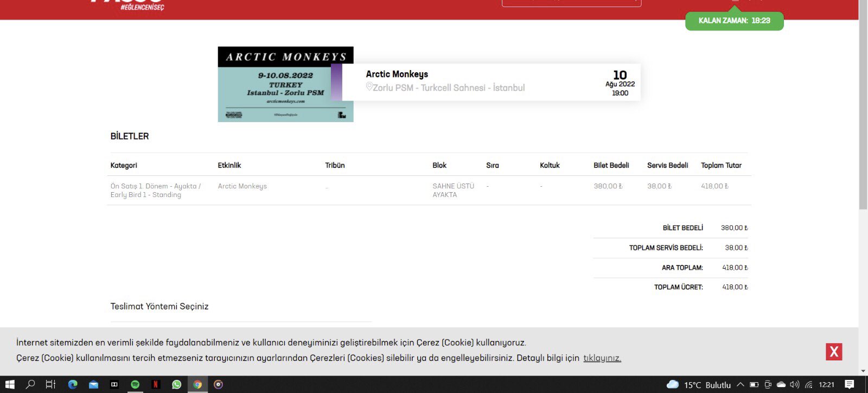Check the battery status icon

[x=754, y=384]
